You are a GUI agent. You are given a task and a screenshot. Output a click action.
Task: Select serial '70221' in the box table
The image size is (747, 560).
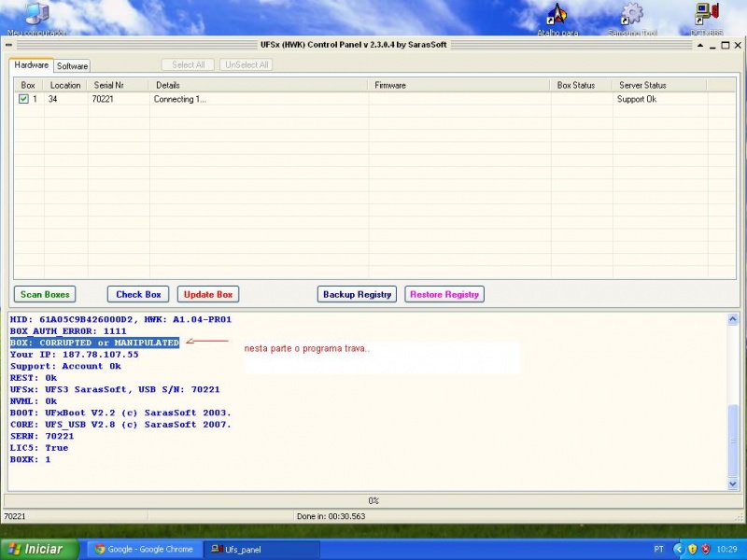click(103, 99)
